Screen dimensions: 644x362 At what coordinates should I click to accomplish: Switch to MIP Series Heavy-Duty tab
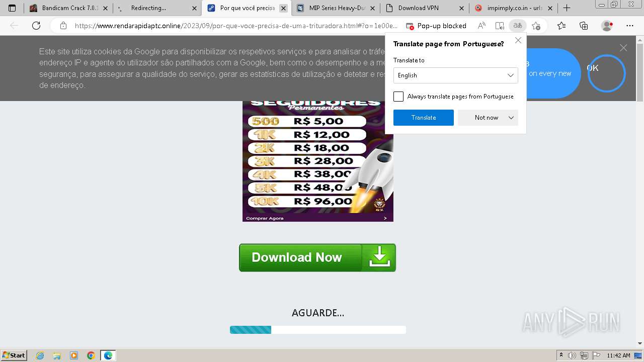335,8
